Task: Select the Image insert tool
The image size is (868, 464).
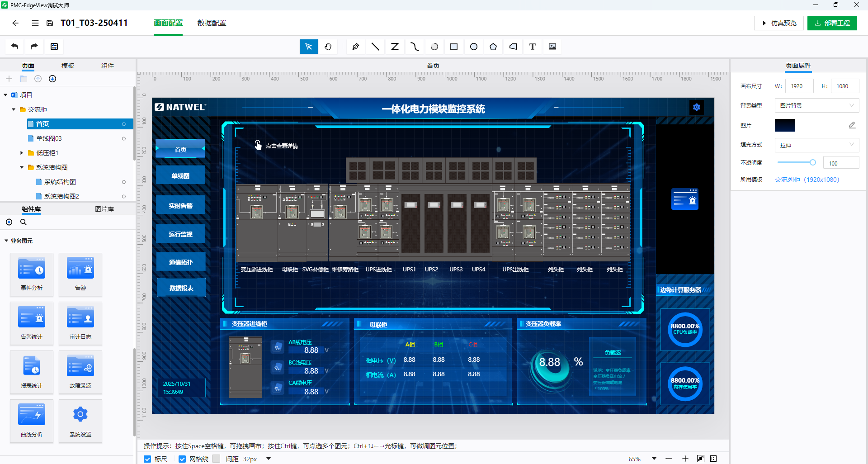Action: (x=552, y=47)
